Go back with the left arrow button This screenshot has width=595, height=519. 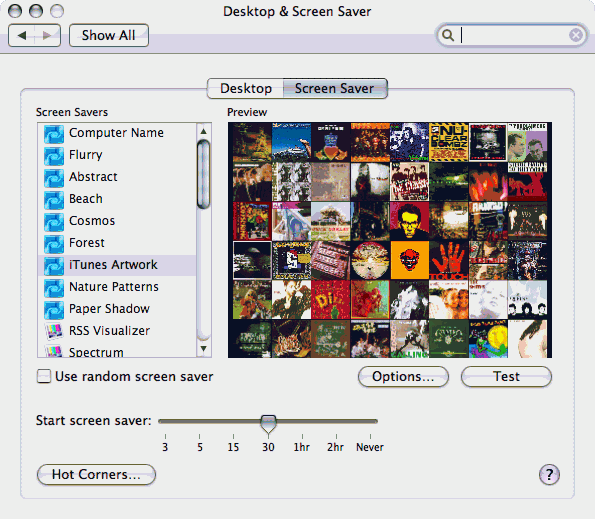click(22, 35)
